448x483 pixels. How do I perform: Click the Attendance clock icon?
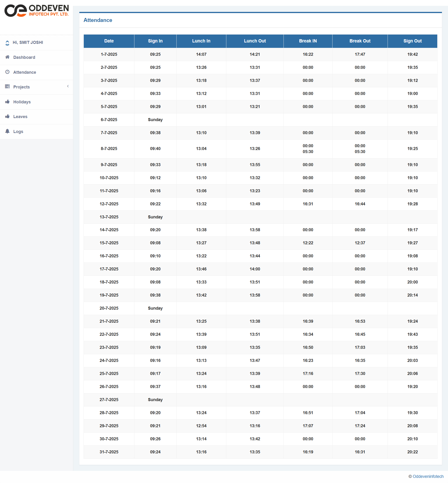tap(7, 72)
